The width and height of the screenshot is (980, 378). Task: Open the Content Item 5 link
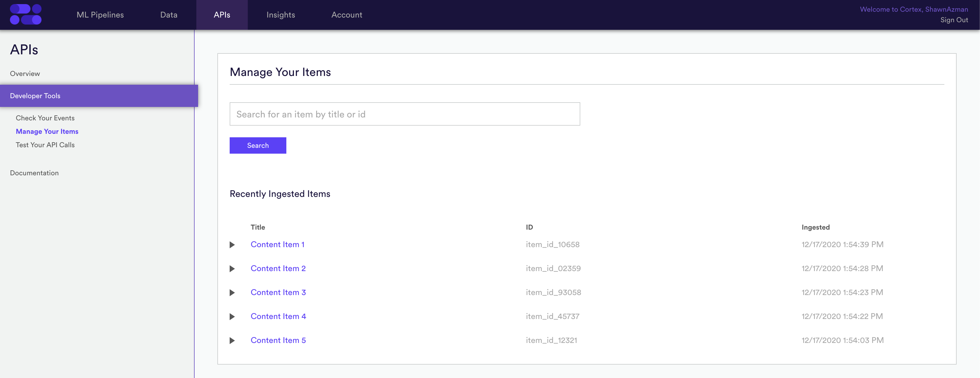[278, 340]
